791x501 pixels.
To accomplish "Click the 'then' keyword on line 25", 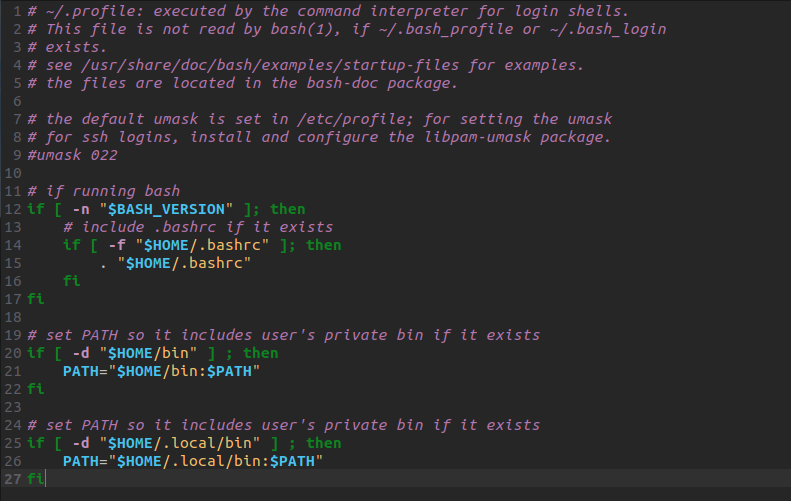I will pyautogui.click(x=324, y=443).
